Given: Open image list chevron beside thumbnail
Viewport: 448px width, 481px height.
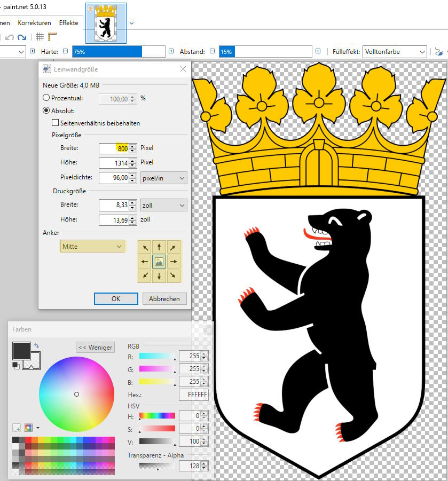Looking at the screenshot, I should click(132, 23).
